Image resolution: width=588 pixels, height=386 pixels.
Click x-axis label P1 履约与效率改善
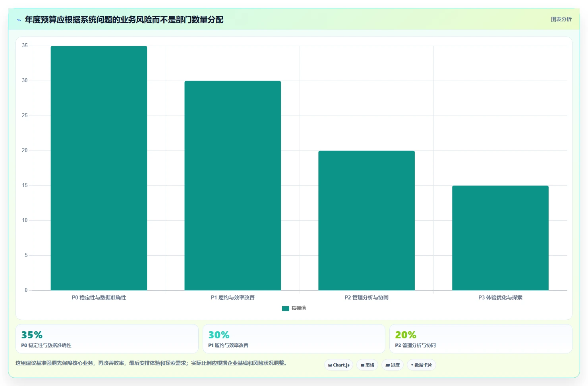pos(232,297)
